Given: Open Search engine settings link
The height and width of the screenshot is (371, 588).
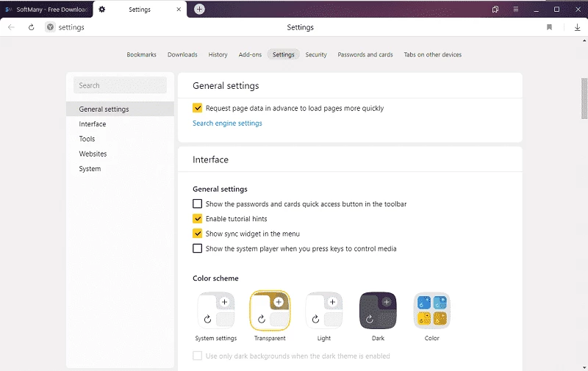Looking at the screenshot, I should point(227,123).
